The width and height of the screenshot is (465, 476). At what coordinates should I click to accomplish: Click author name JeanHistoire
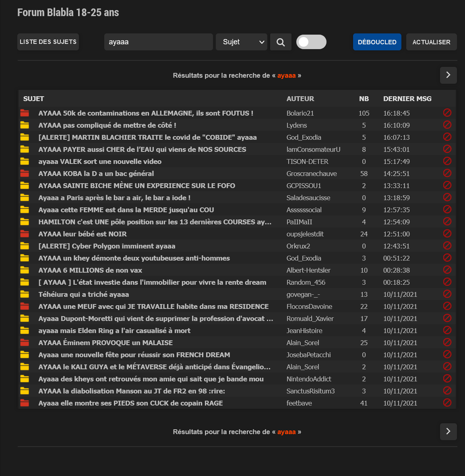pos(304,331)
